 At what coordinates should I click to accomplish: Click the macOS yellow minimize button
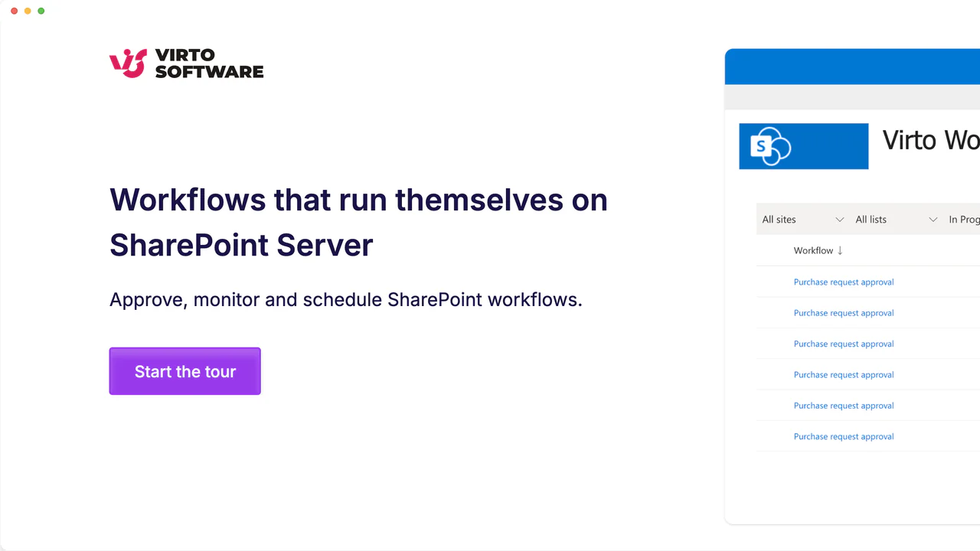tap(28, 11)
